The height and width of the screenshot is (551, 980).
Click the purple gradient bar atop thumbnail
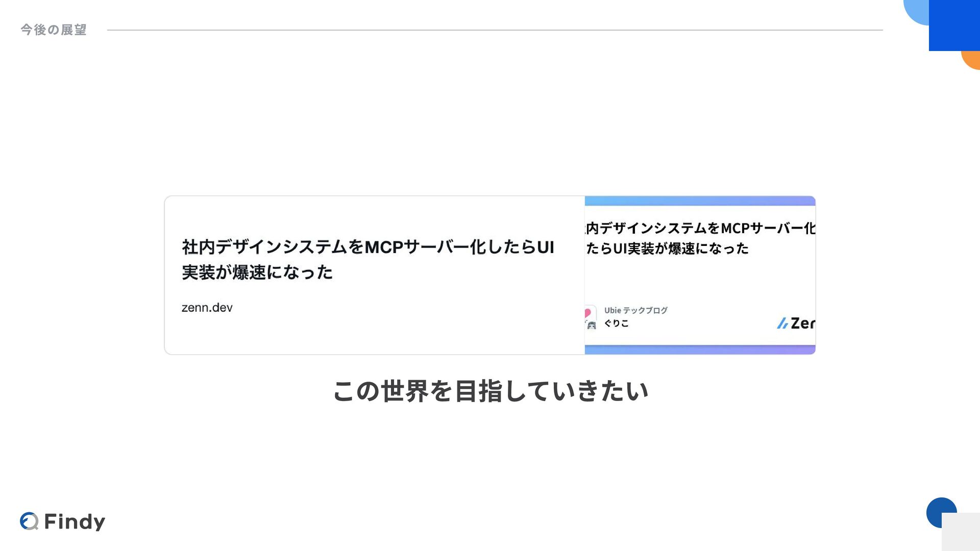[x=700, y=201]
